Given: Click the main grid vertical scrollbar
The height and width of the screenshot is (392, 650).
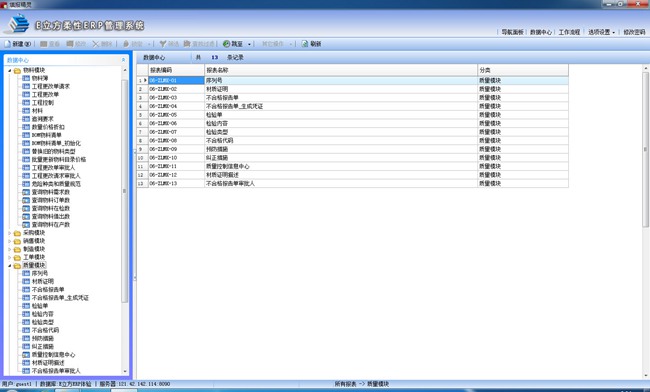Looking at the screenshot, I should point(645,149).
